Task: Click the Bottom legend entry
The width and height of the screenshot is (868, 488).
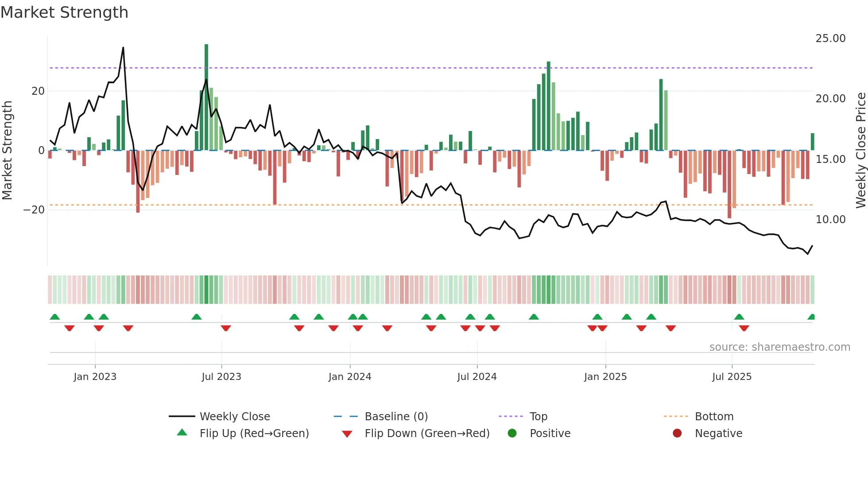Action: click(x=714, y=416)
